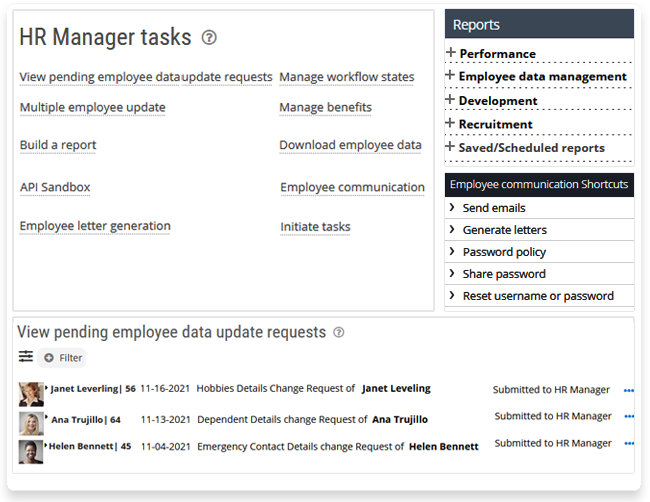Open Hobbies Details Change Request of Janet Leveling

(313, 388)
